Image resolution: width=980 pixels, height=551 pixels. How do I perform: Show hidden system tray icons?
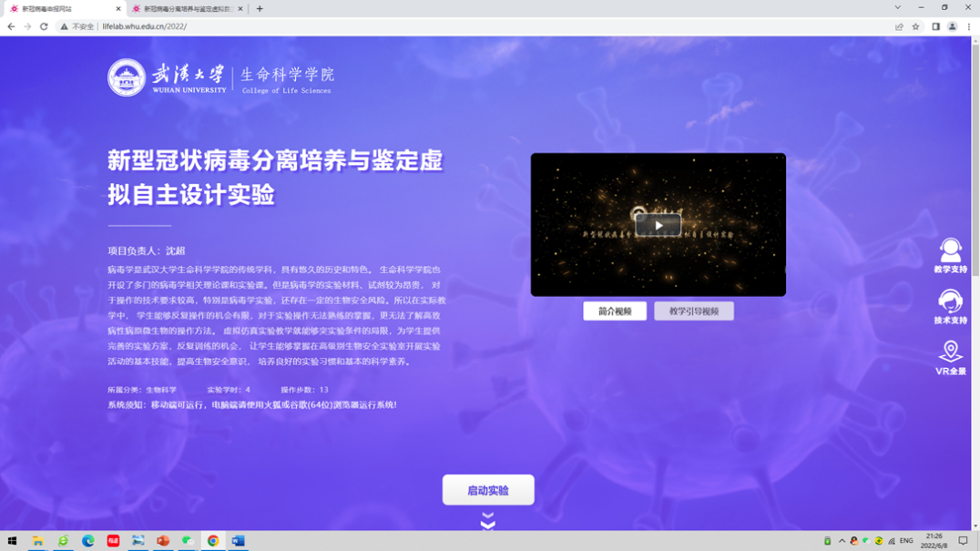point(842,540)
